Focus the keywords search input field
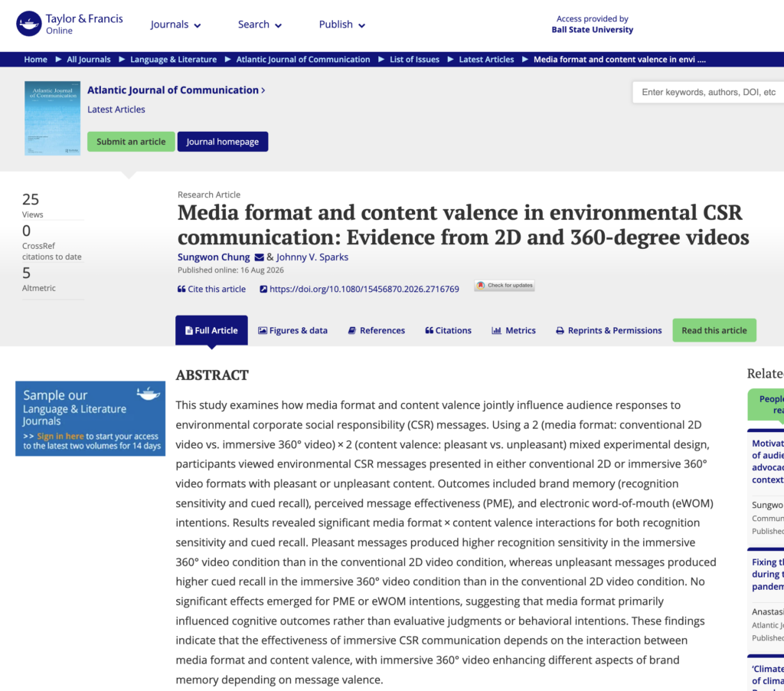 click(x=708, y=92)
